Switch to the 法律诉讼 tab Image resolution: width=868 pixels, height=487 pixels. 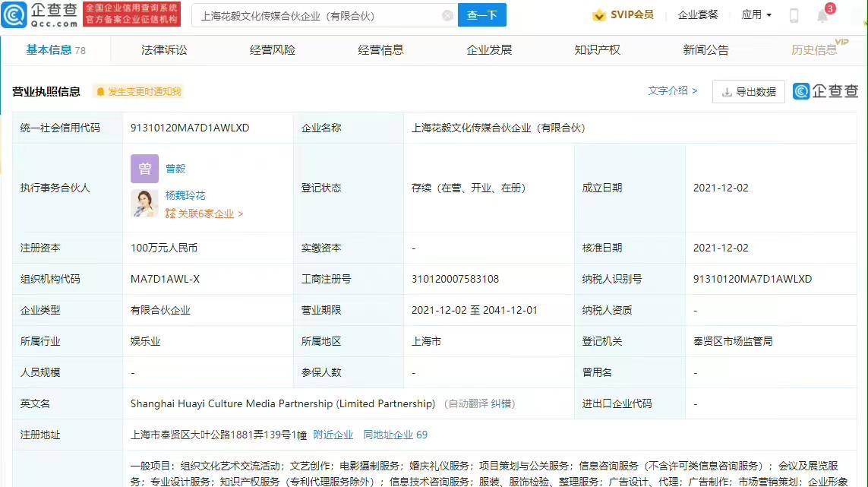pos(164,50)
